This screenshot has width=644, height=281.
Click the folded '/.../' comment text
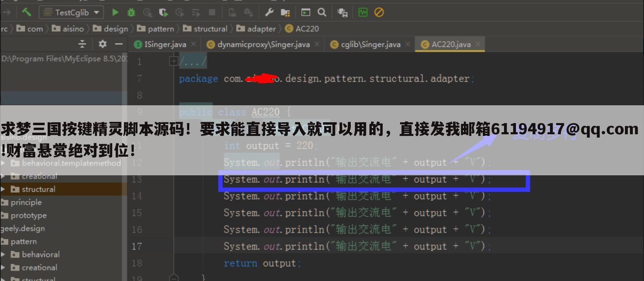pos(193,62)
